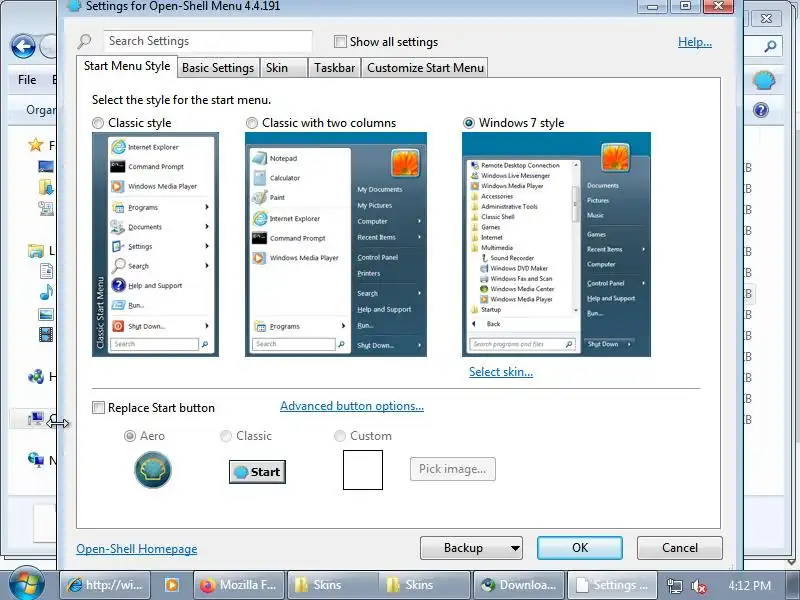The image size is (800, 600).
Task: Click the blue help icon in Explorer window
Action: point(761,110)
